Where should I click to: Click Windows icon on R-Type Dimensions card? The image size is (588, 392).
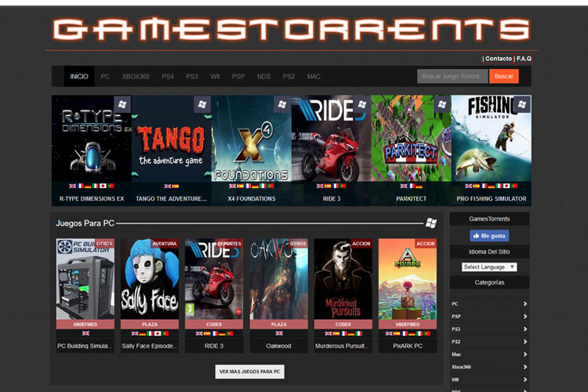point(122,104)
